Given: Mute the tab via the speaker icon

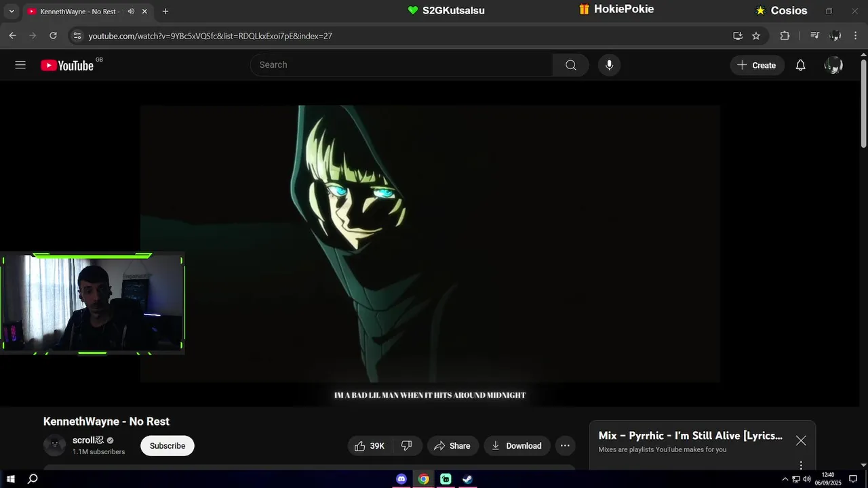Looking at the screenshot, I should 131,12.
